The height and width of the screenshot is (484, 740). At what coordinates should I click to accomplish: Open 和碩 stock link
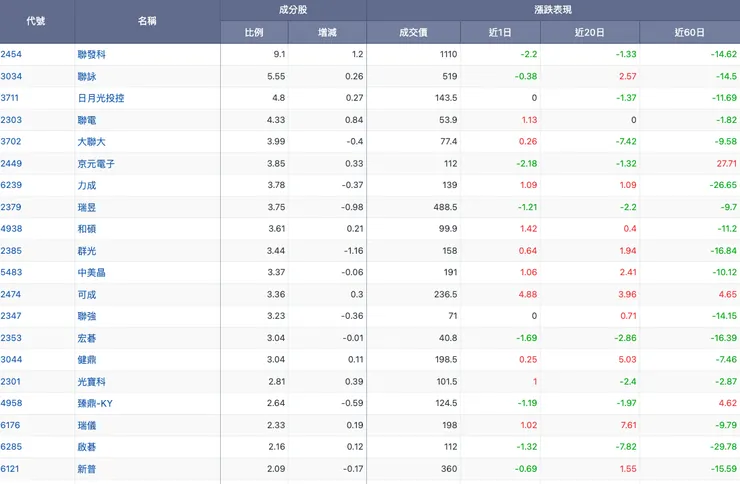(87, 229)
